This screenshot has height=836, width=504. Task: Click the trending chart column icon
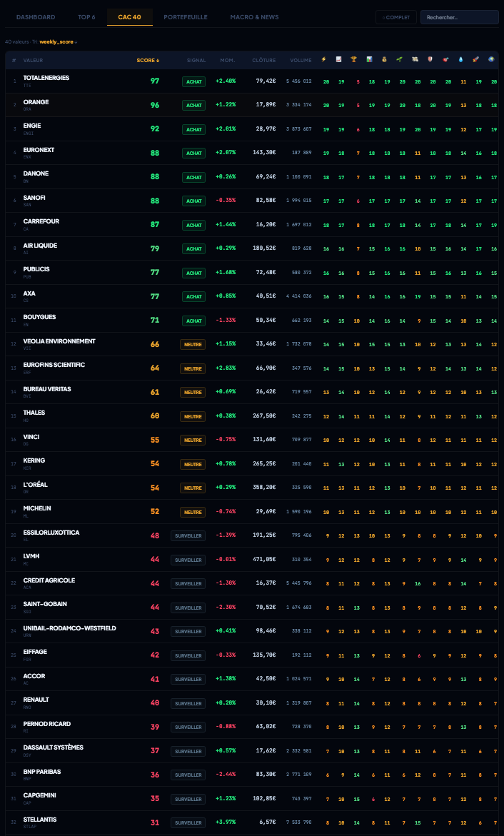point(339,59)
